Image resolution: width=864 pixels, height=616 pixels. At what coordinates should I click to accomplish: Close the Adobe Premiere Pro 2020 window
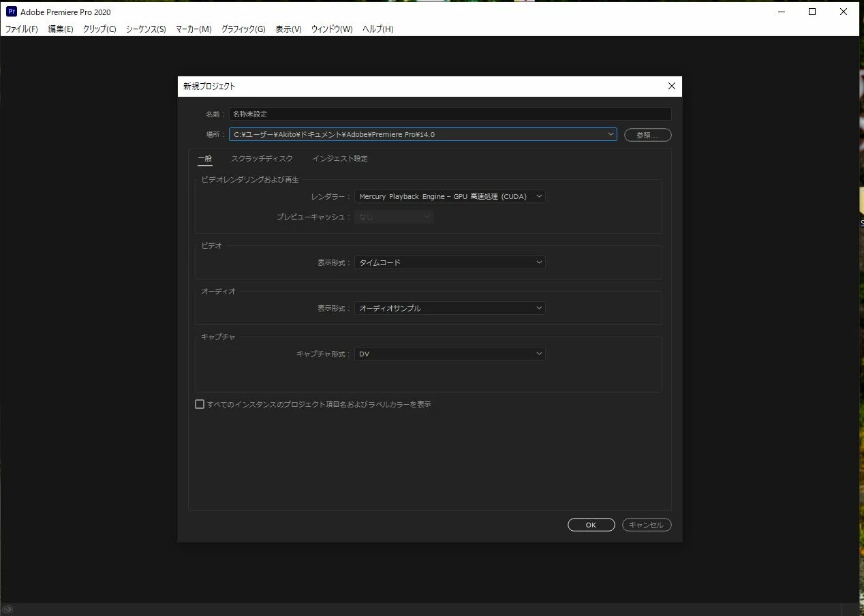click(844, 12)
